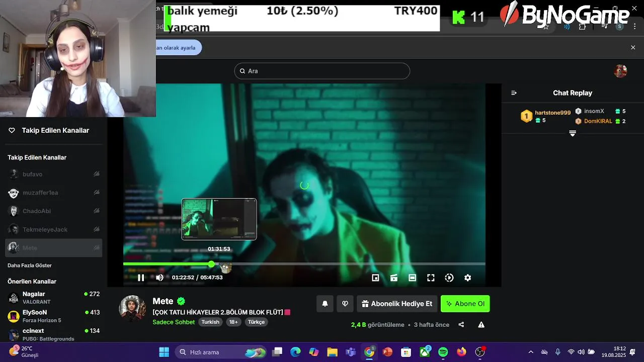Open PowerPoint from taskbar
644x362 pixels.
click(x=387, y=352)
